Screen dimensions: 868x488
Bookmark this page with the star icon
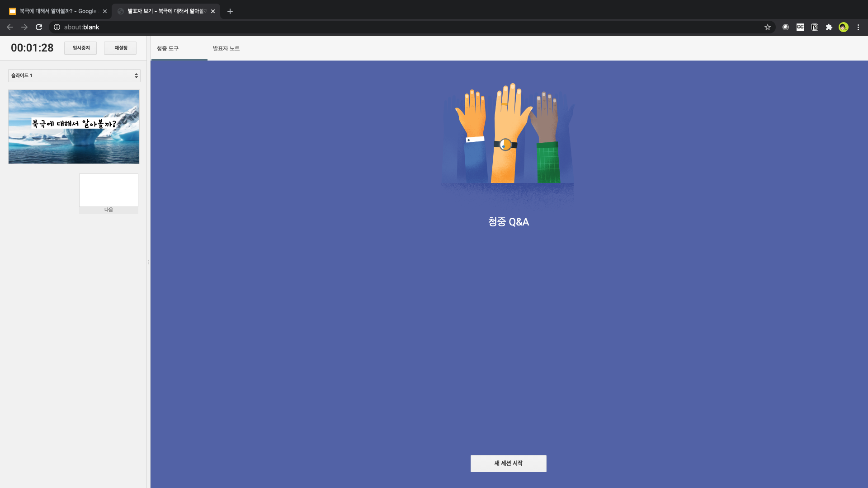767,27
